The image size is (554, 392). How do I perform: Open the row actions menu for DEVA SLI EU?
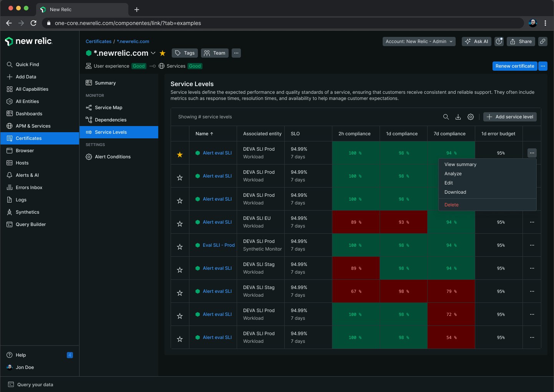click(x=532, y=222)
